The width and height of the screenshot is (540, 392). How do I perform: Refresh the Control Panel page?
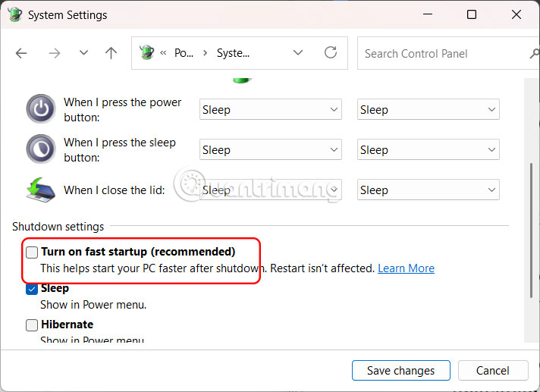coord(330,53)
